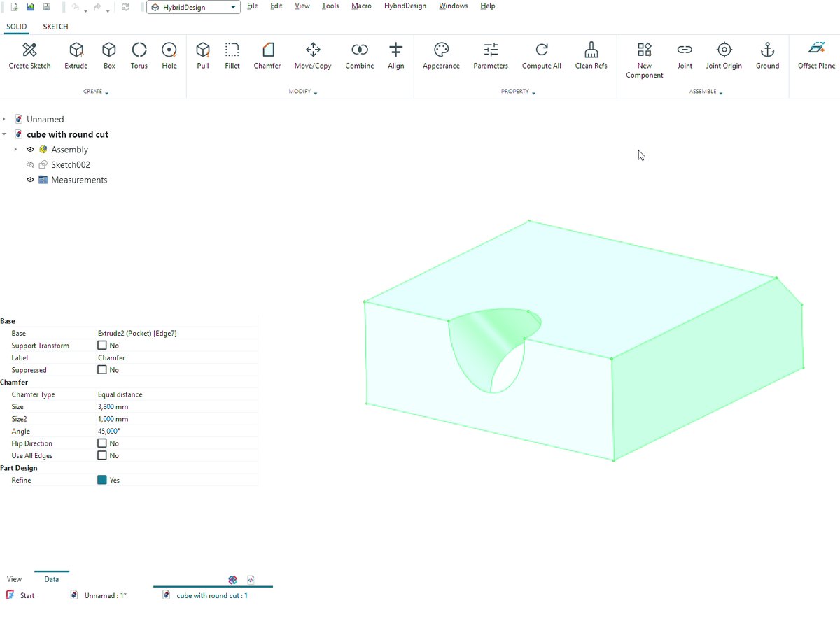Open the Help menu

(x=488, y=6)
